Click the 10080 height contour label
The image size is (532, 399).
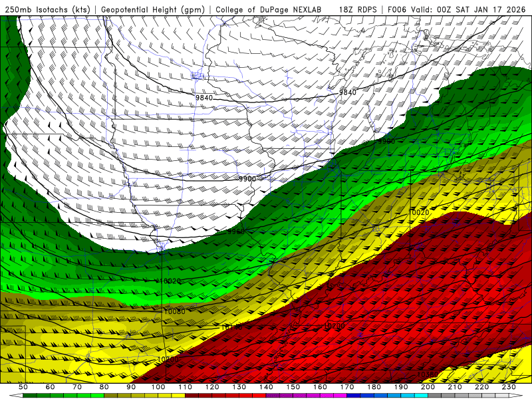(x=174, y=311)
